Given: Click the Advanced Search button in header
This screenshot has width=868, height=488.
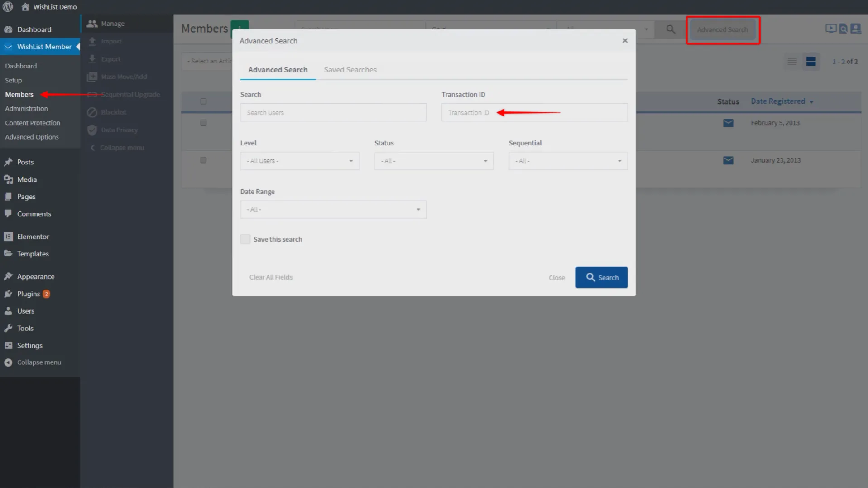Looking at the screenshot, I should pos(722,29).
